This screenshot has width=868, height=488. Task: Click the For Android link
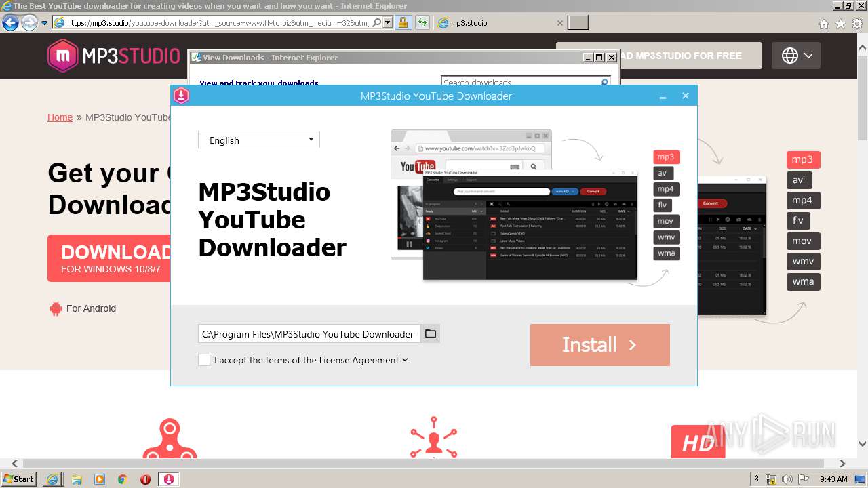[91, 308]
